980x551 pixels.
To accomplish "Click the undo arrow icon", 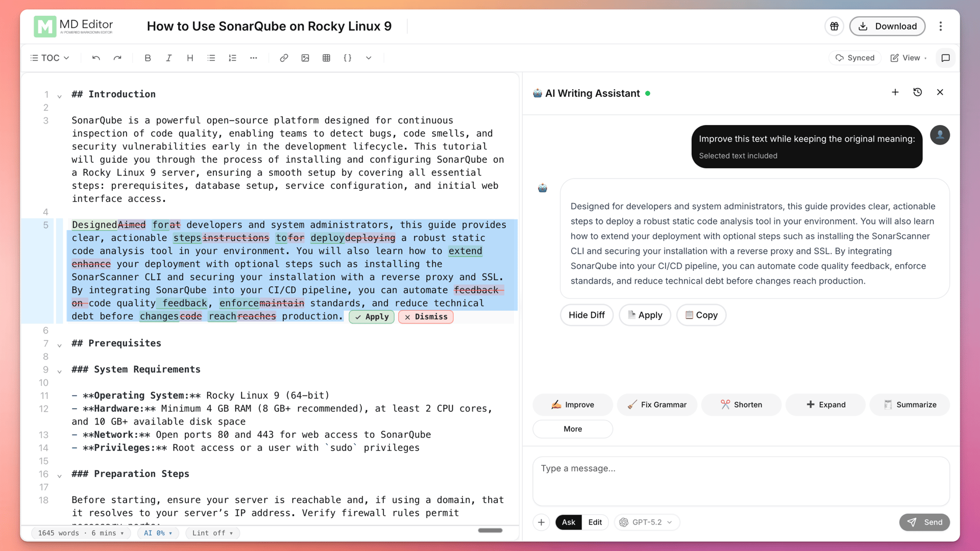I will coord(96,58).
